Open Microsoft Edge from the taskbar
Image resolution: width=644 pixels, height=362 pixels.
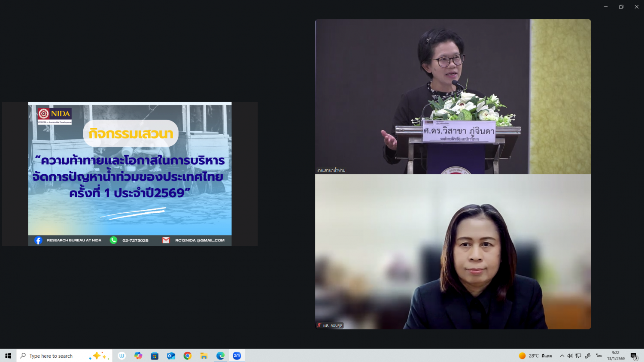pyautogui.click(x=220, y=356)
